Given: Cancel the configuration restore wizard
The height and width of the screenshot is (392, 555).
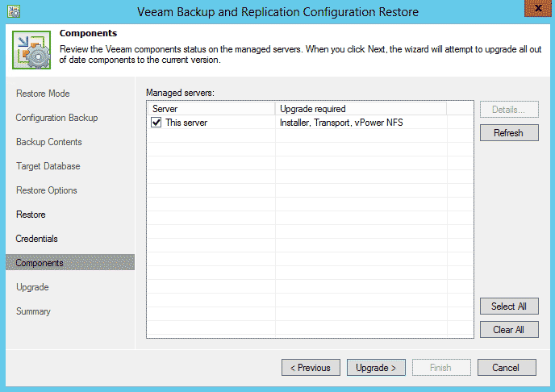Looking at the screenshot, I should [x=507, y=368].
